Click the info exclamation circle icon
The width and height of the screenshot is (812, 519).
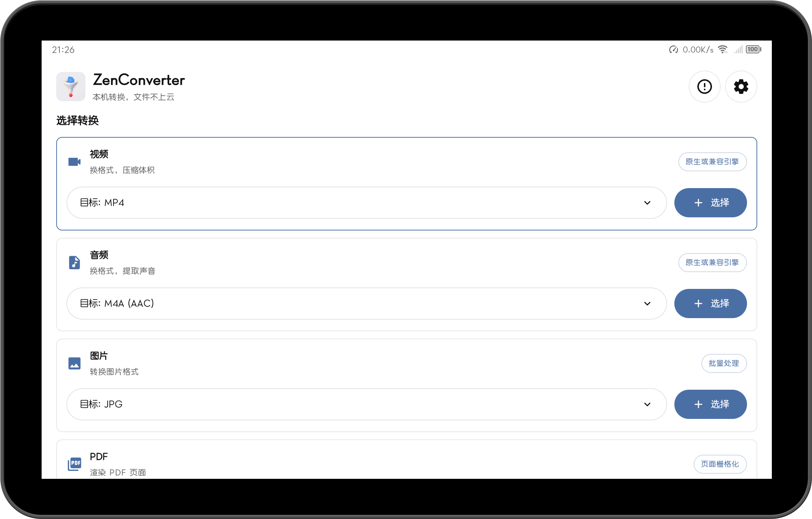(x=704, y=87)
